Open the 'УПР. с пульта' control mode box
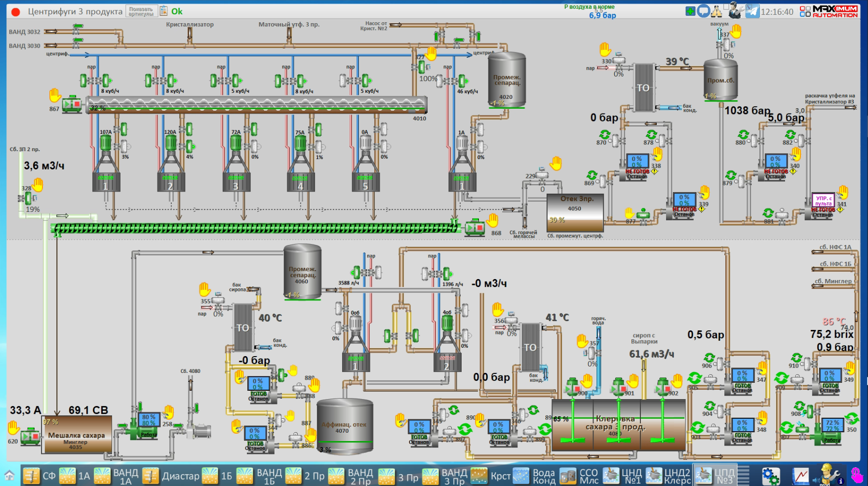The width and height of the screenshot is (868, 486). click(x=823, y=201)
